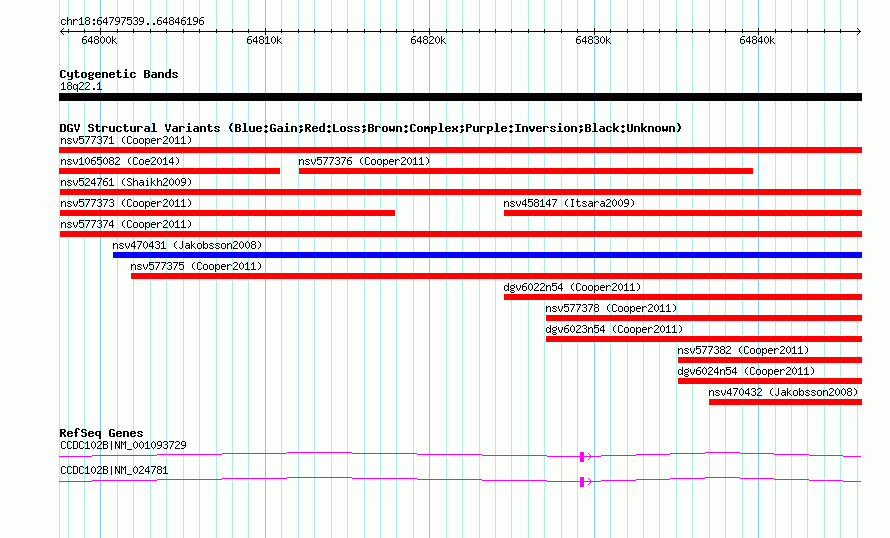Select the red bar under nsv577374
The height and width of the screenshot is (538, 890).
click(x=460, y=234)
